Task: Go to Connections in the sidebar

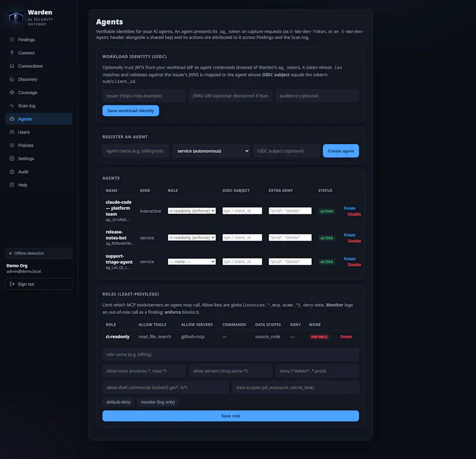Action: tap(39, 66)
